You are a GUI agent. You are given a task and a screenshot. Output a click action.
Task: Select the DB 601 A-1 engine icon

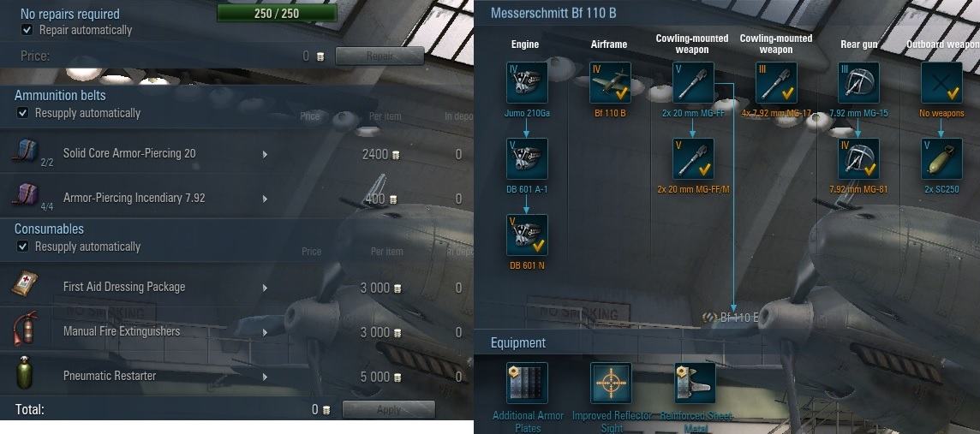point(527,158)
